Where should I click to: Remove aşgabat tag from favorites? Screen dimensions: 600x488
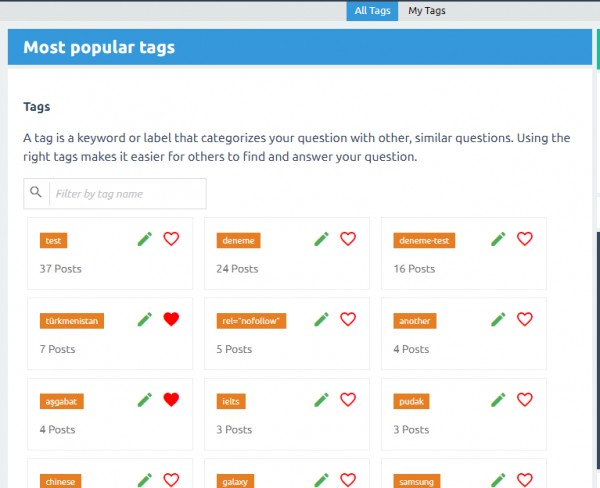171,399
